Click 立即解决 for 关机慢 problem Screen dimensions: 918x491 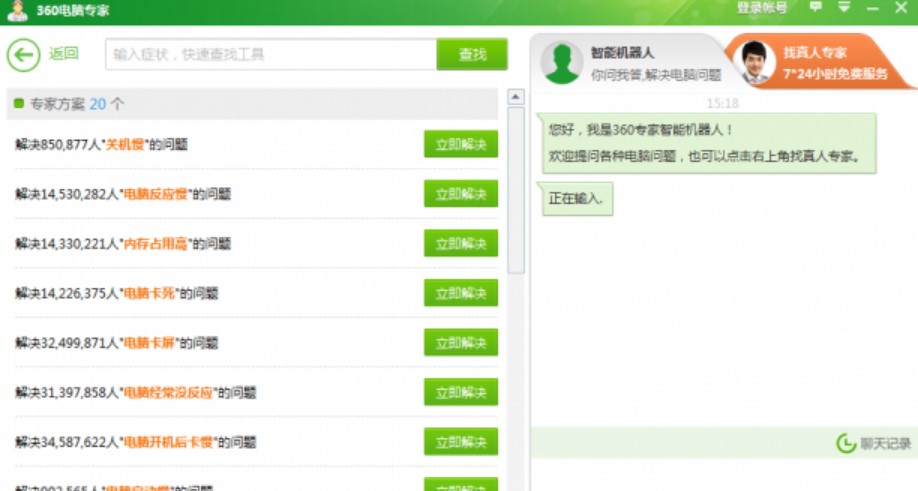point(461,144)
